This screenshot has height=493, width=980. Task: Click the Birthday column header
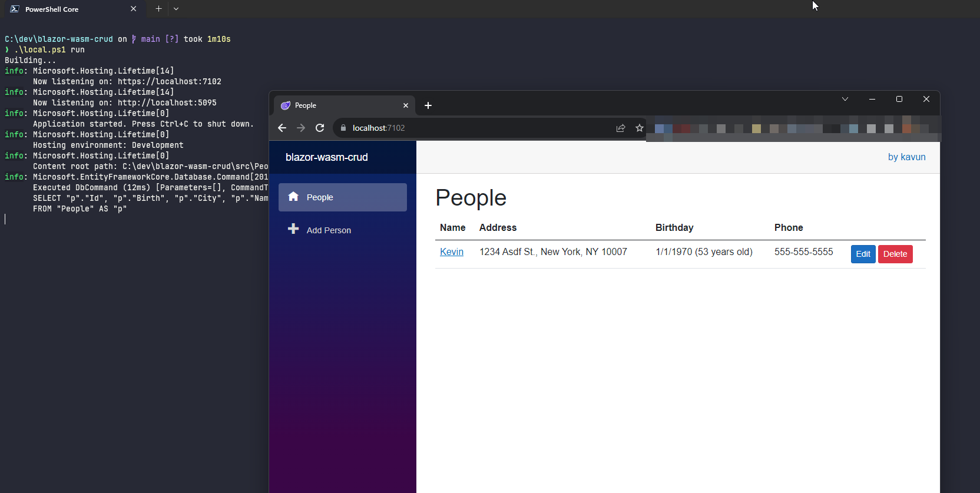click(x=674, y=227)
